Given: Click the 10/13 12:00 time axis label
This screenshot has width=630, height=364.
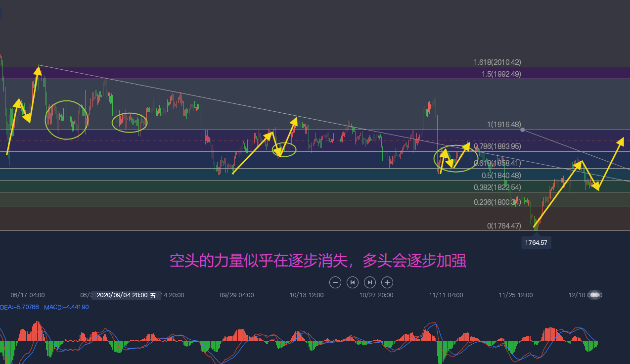Looking at the screenshot, I should click(x=307, y=295).
